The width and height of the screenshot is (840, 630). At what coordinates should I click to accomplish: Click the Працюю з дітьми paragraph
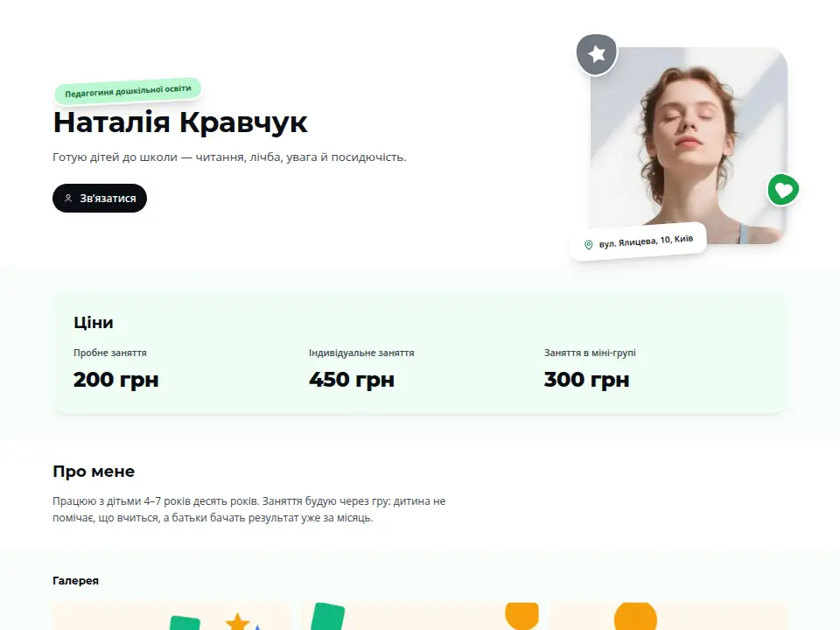pos(249,509)
